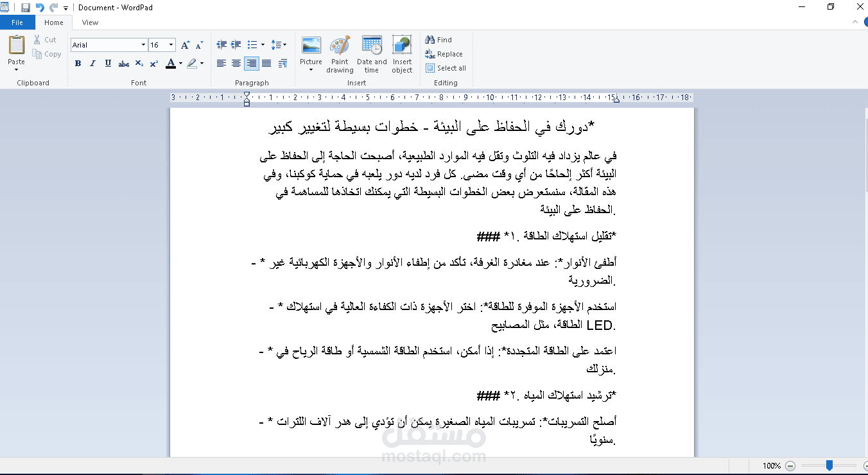Collapse the ribbon with the caret

[x=854, y=22]
